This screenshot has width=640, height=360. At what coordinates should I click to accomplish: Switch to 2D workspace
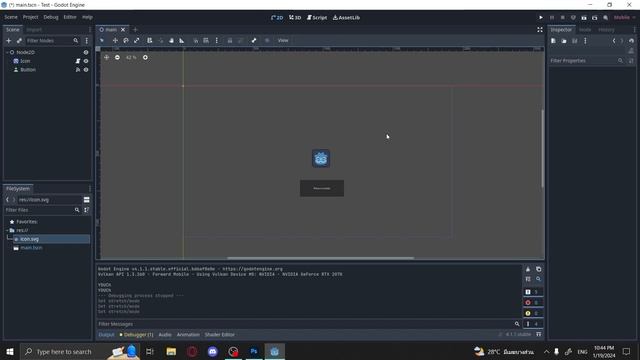[277, 18]
